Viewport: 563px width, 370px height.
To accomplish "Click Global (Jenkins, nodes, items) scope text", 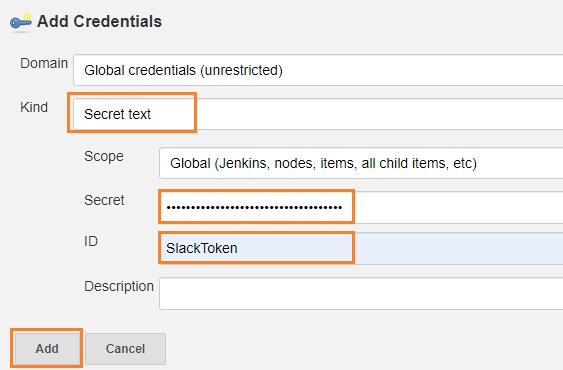I will click(323, 163).
